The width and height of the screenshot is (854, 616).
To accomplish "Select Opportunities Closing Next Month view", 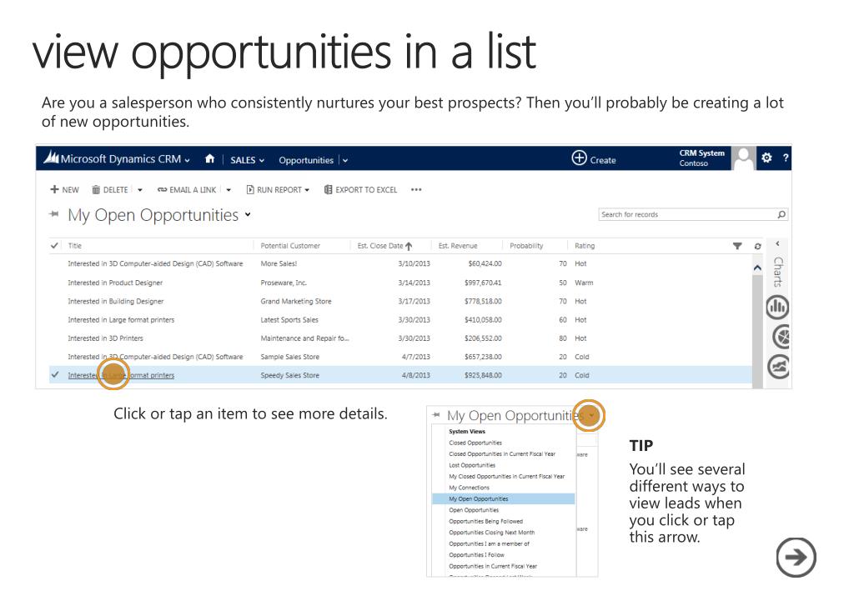I will 492,532.
